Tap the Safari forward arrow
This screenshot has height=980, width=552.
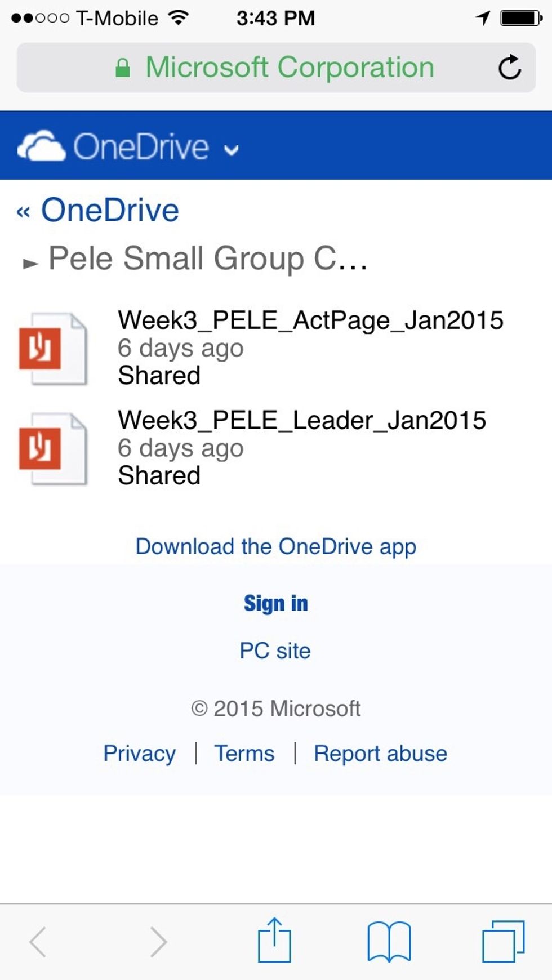[158, 941]
